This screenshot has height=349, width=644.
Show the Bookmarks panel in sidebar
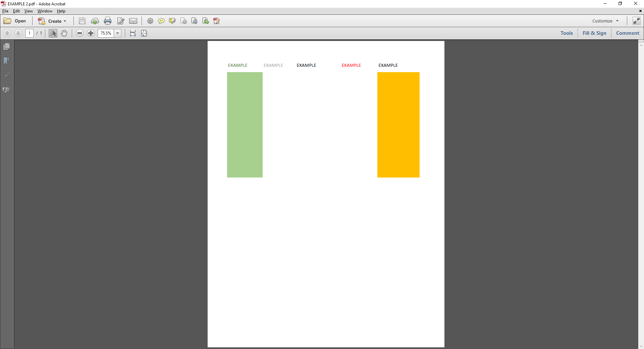[x=7, y=61]
